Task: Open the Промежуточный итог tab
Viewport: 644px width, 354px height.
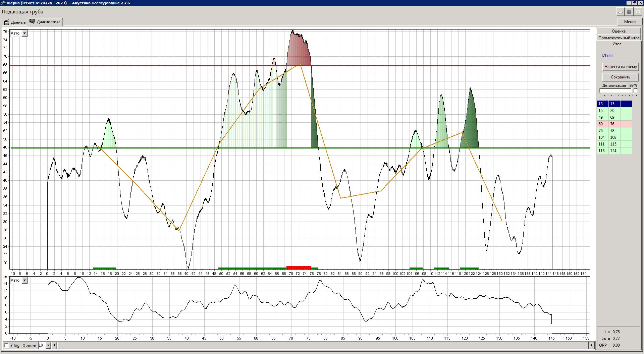Action: click(619, 38)
